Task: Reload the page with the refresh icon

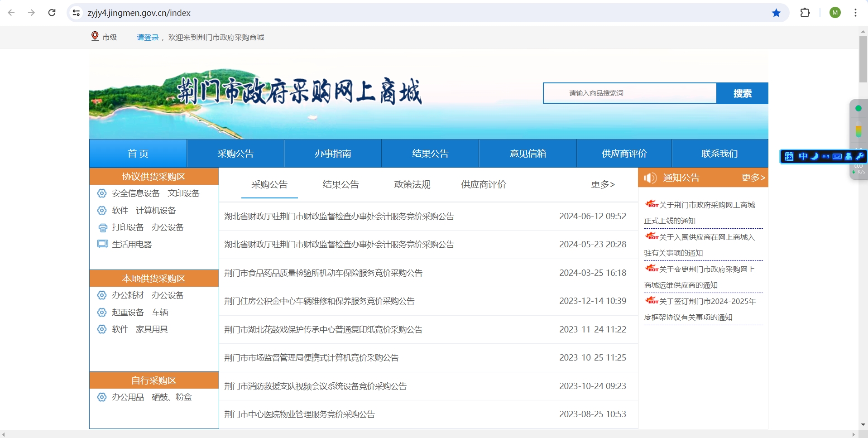Action: (x=52, y=13)
